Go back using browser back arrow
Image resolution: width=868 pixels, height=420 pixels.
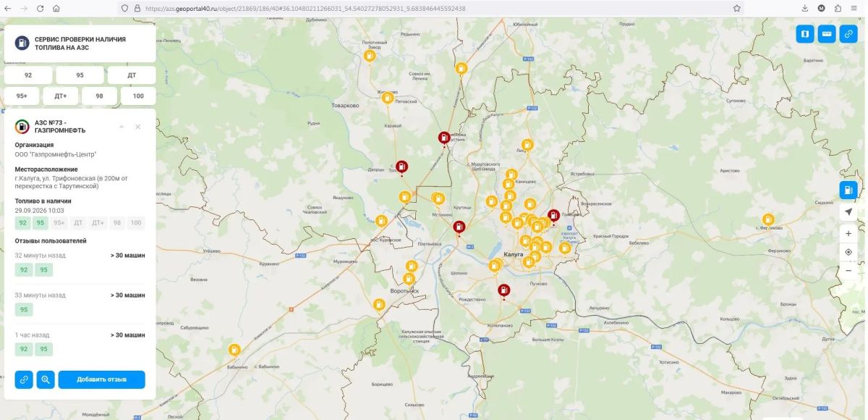click(8, 8)
